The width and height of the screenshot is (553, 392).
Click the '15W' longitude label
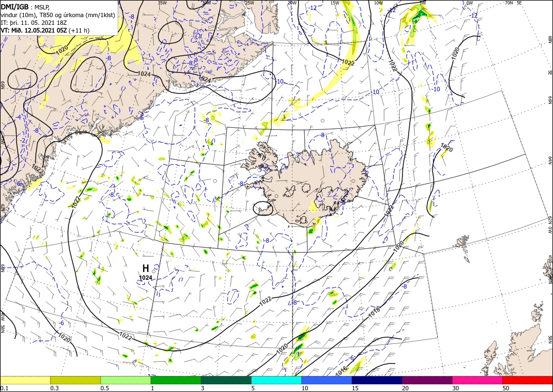click(335, 3)
